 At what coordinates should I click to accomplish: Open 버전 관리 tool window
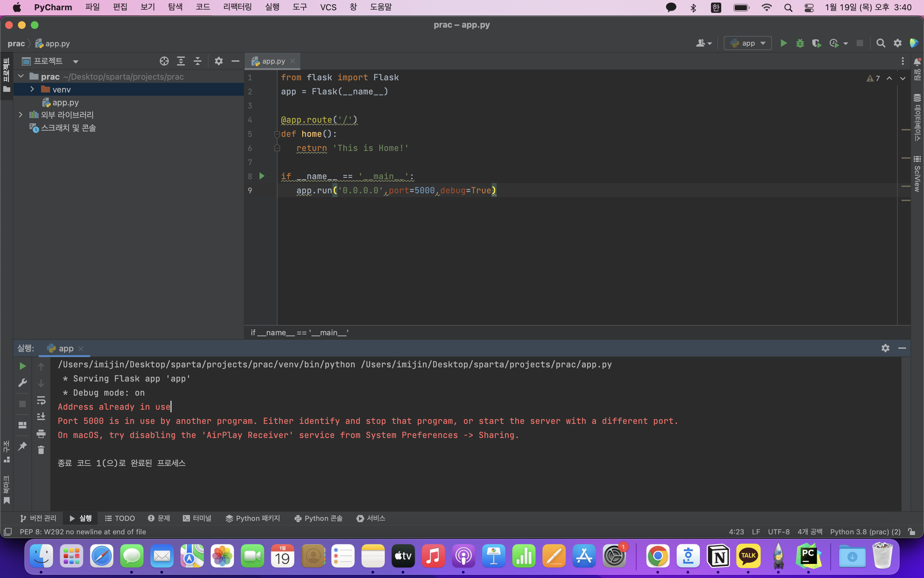point(38,518)
